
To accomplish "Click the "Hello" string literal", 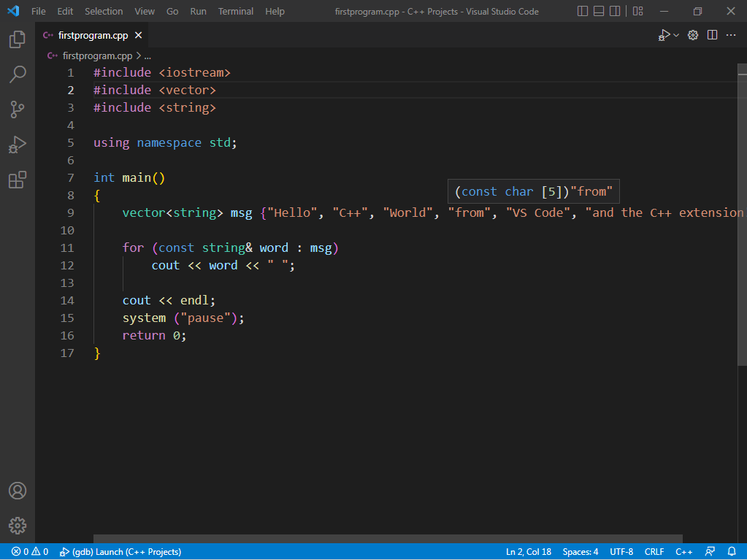I will [293, 213].
